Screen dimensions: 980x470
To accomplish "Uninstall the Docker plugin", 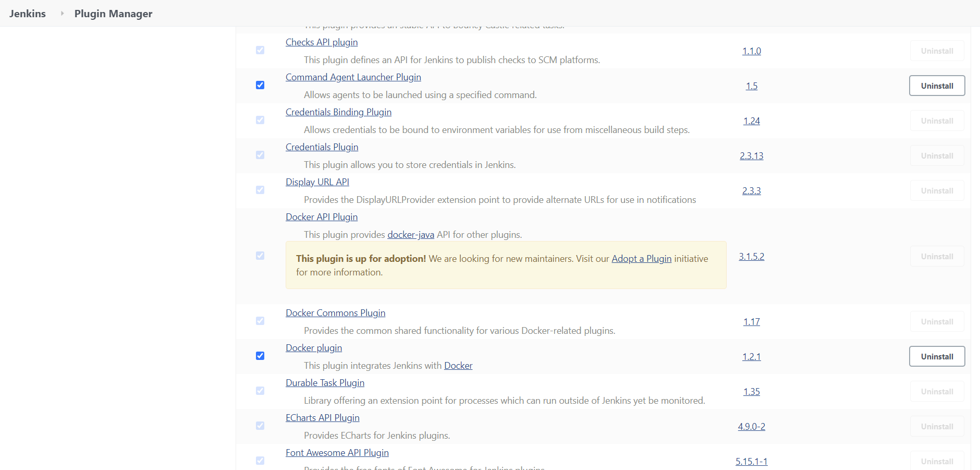I will coord(937,356).
